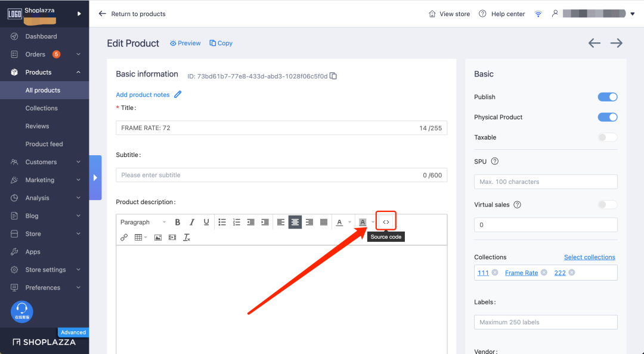Open Source code editor button
This screenshot has height=354, width=644.
pos(386,222)
